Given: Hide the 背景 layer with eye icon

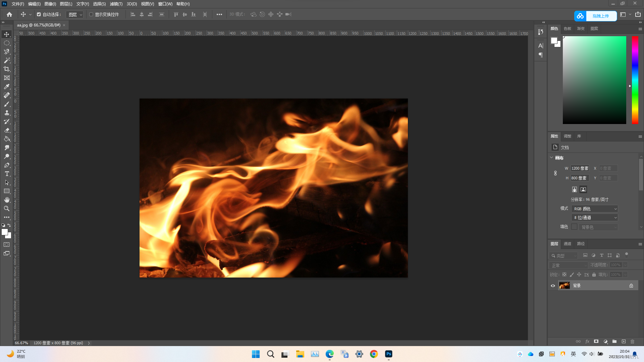Looking at the screenshot, I should 553,286.
